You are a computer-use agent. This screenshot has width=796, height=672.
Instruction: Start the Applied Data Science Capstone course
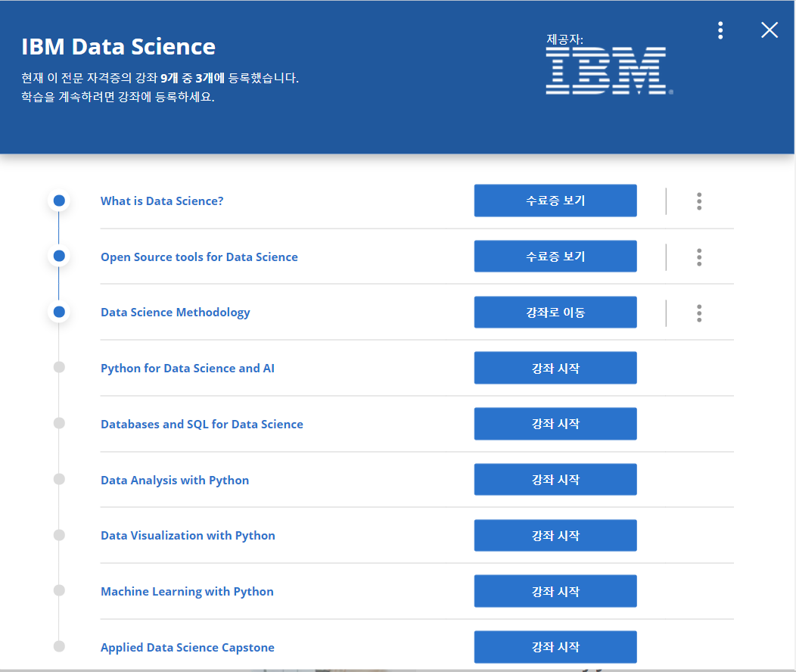coord(555,647)
